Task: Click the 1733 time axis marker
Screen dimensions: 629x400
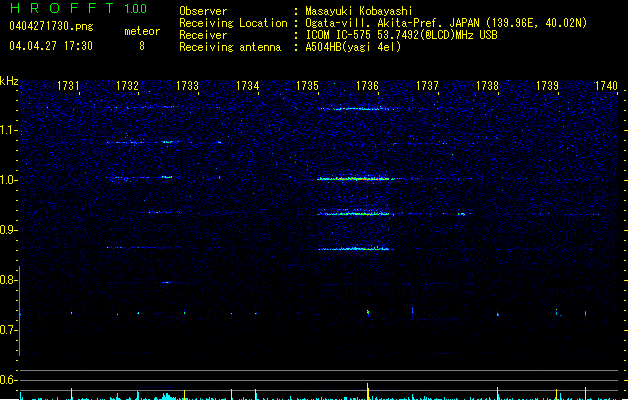Action: pos(187,86)
